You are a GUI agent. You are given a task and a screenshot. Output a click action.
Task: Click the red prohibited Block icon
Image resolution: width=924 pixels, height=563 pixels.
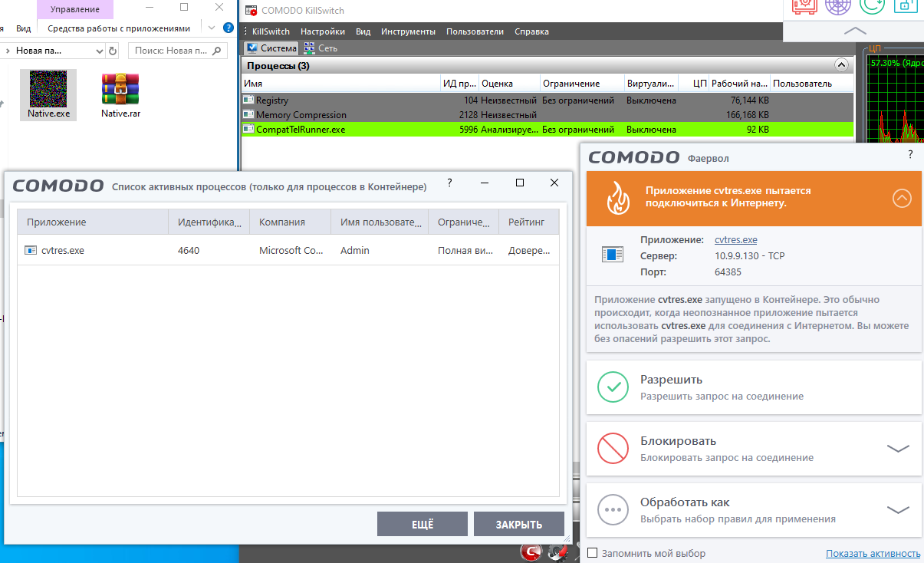click(613, 449)
